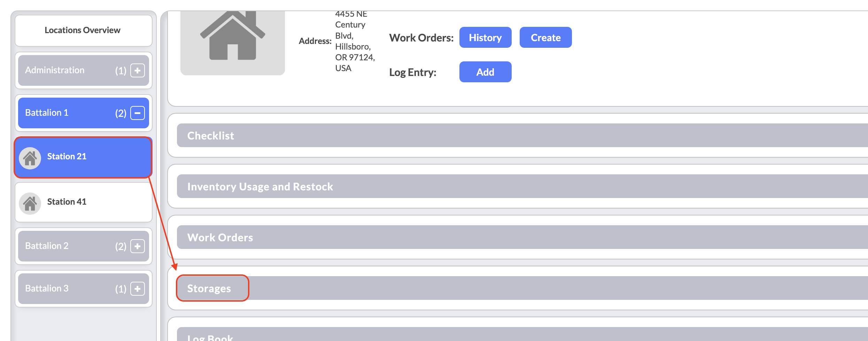Open Work Orders History
The image size is (868, 341).
pos(485,37)
